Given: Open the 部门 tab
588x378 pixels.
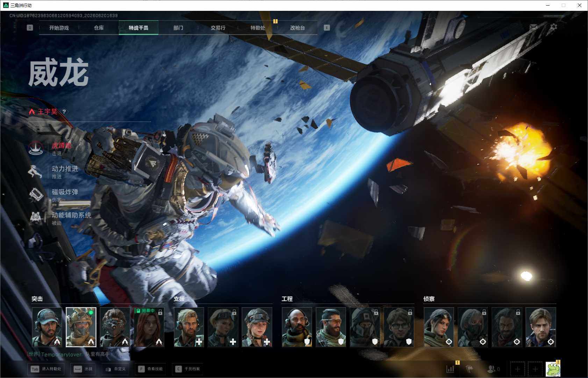Looking at the screenshot, I should (178, 28).
